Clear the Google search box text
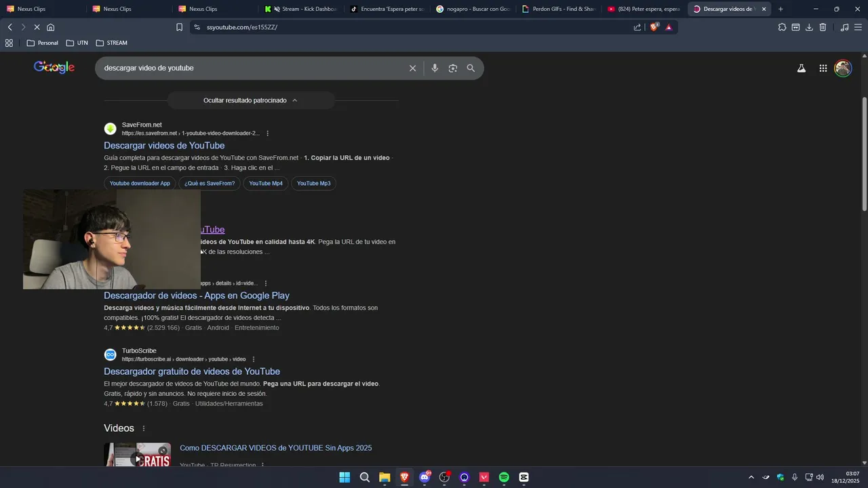 point(412,68)
